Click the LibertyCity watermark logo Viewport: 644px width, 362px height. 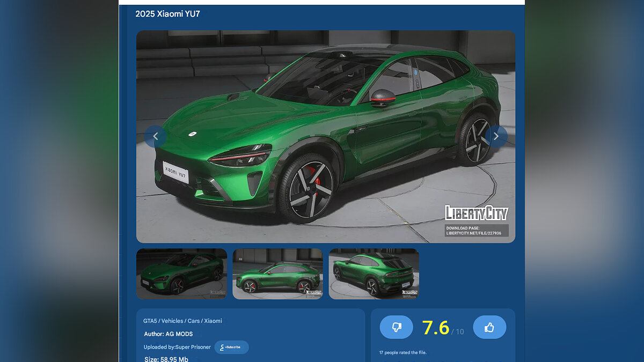point(476,213)
